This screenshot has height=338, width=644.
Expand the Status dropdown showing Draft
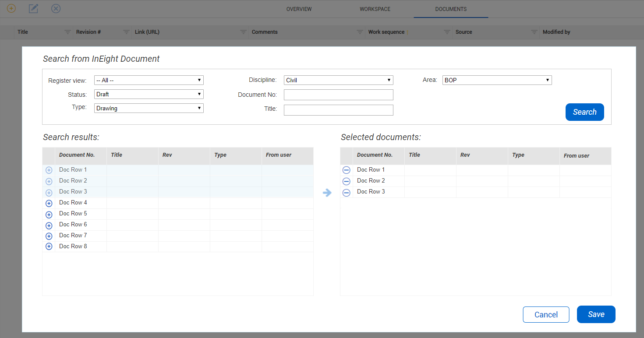(x=149, y=94)
